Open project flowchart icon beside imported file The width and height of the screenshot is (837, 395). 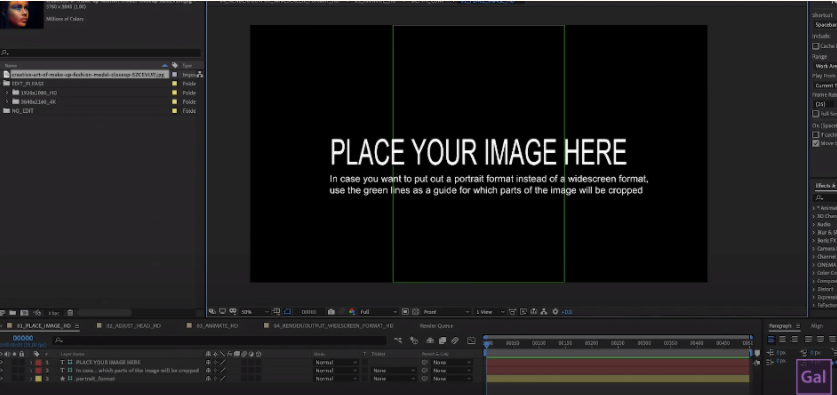(x=200, y=74)
